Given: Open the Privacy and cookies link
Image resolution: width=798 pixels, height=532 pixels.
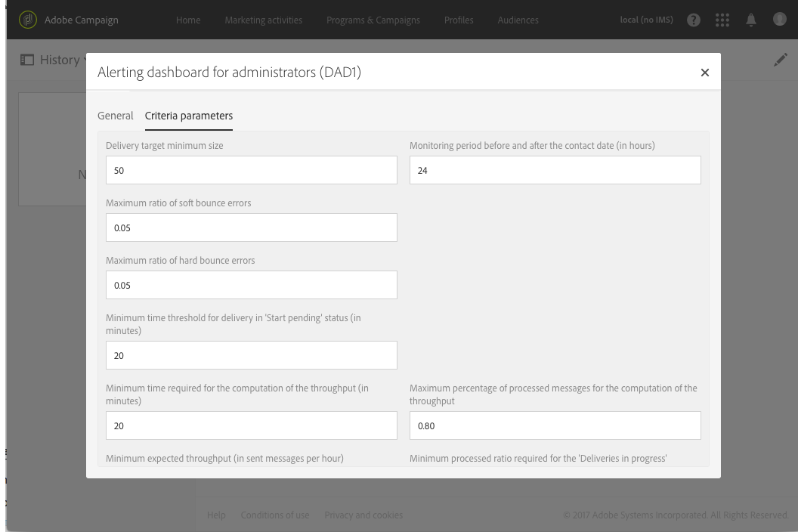Looking at the screenshot, I should click(363, 515).
